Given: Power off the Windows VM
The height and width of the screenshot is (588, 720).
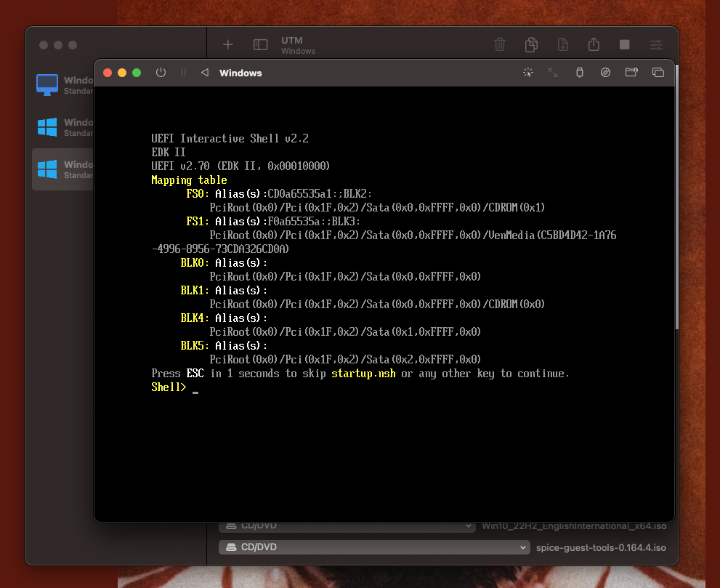Looking at the screenshot, I should (161, 73).
